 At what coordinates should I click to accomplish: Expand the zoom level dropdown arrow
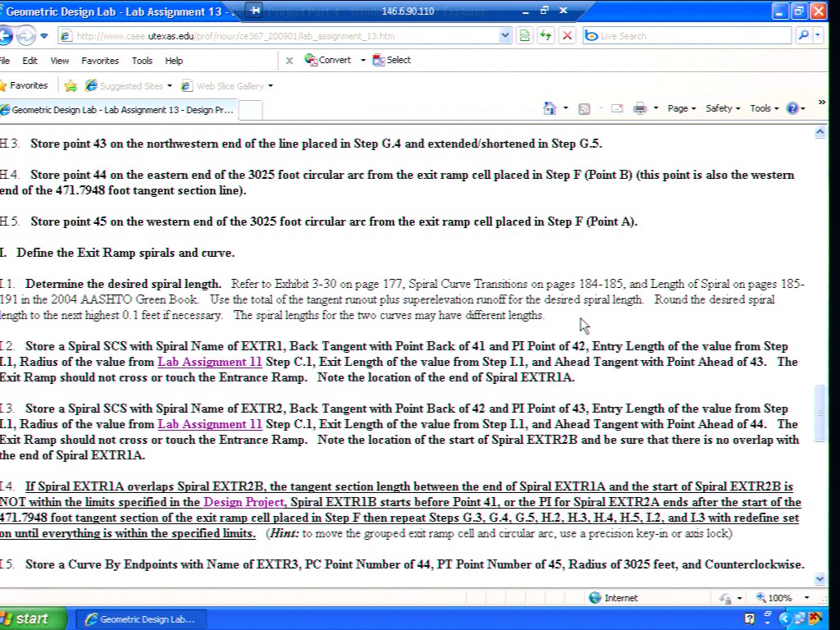tap(806, 598)
